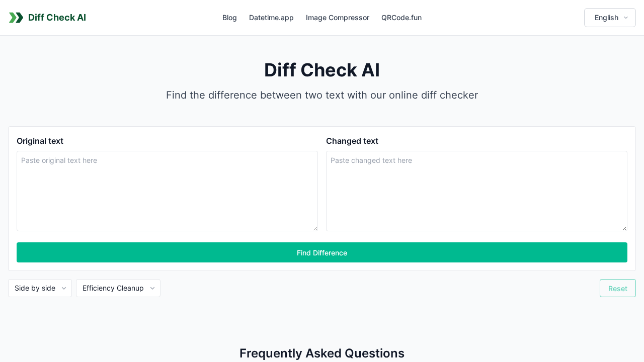
Task: Click the Frequently Asked Questions heading
Action: pyautogui.click(x=322, y=353)
